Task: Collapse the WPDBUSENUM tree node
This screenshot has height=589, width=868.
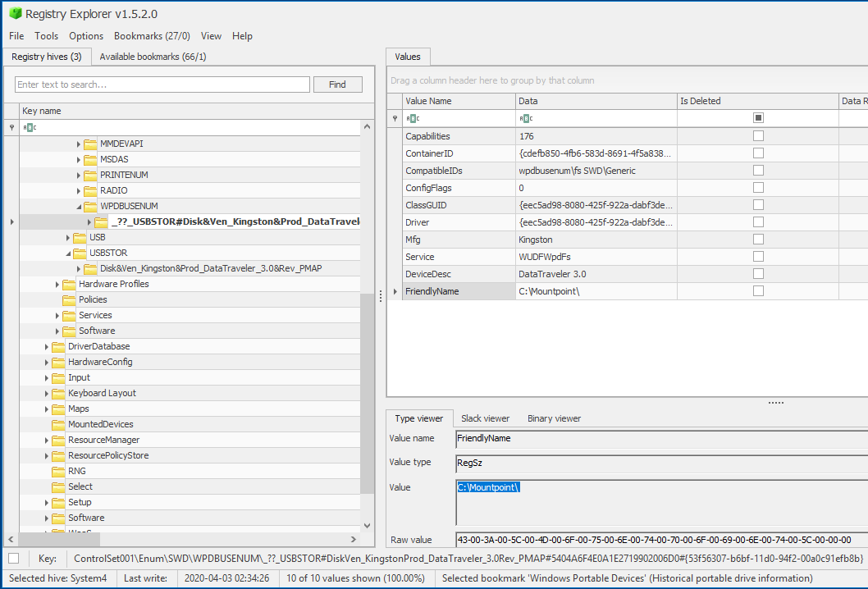Action: [79, 207]
